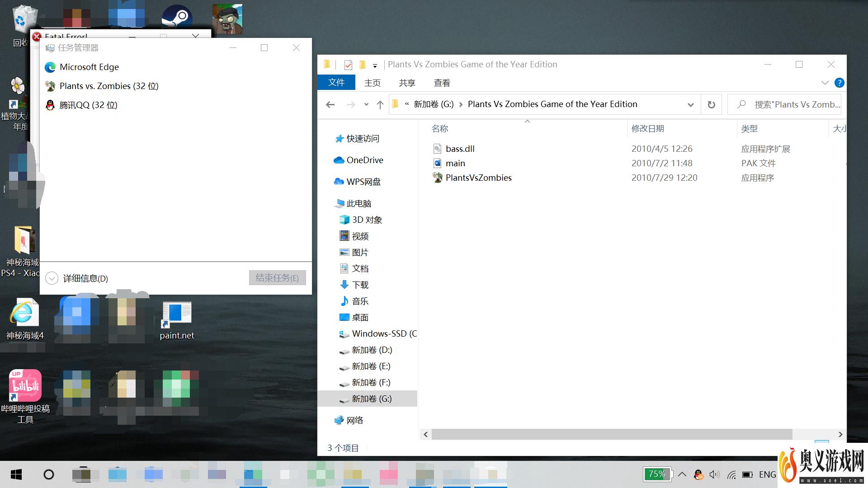Refresh the Explorer folder view
The width and height of the screenshot is (868, 488).
(711, 104)
